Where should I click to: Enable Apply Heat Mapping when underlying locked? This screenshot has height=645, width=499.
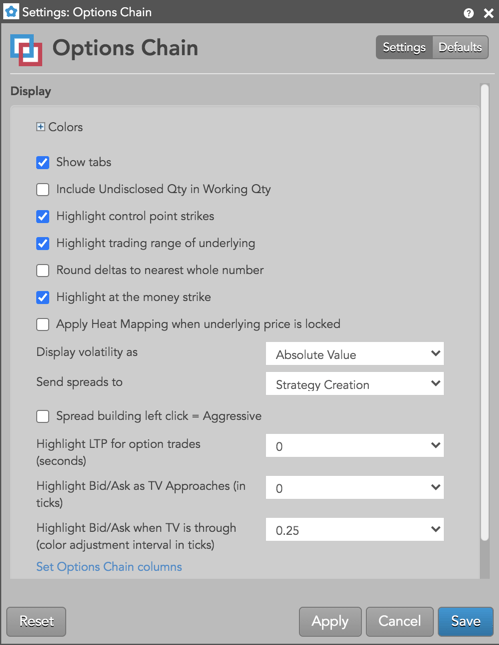click(43, 325)
